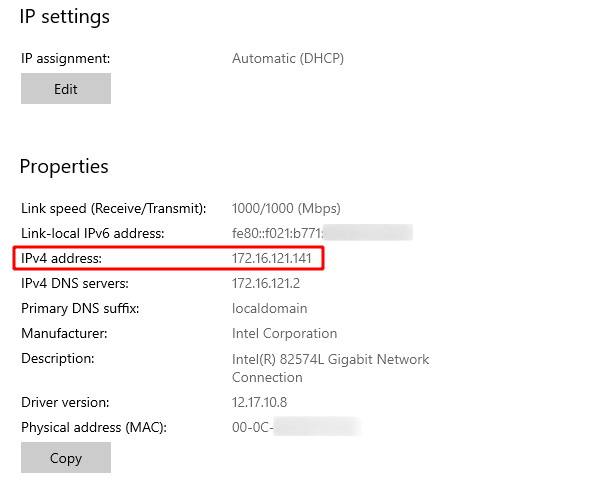
Task: Click the IP assignment label
Action: pos(65,58)
